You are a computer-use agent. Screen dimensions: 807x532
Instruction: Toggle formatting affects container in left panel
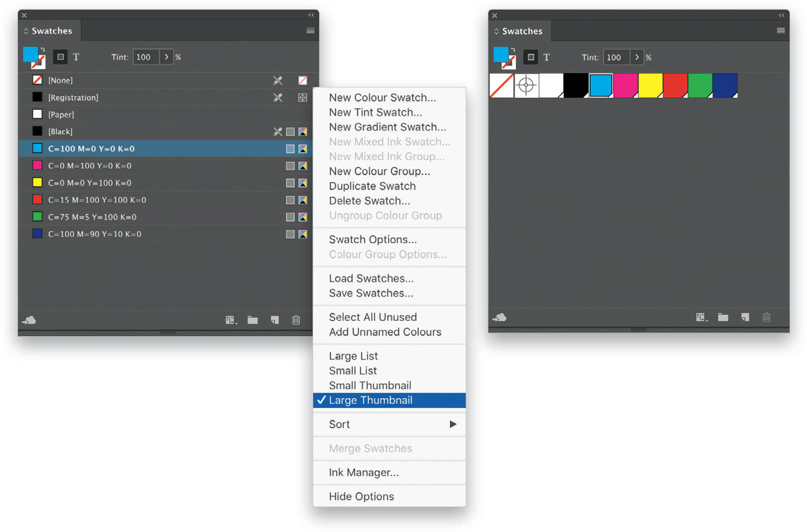tap(60, 57)
